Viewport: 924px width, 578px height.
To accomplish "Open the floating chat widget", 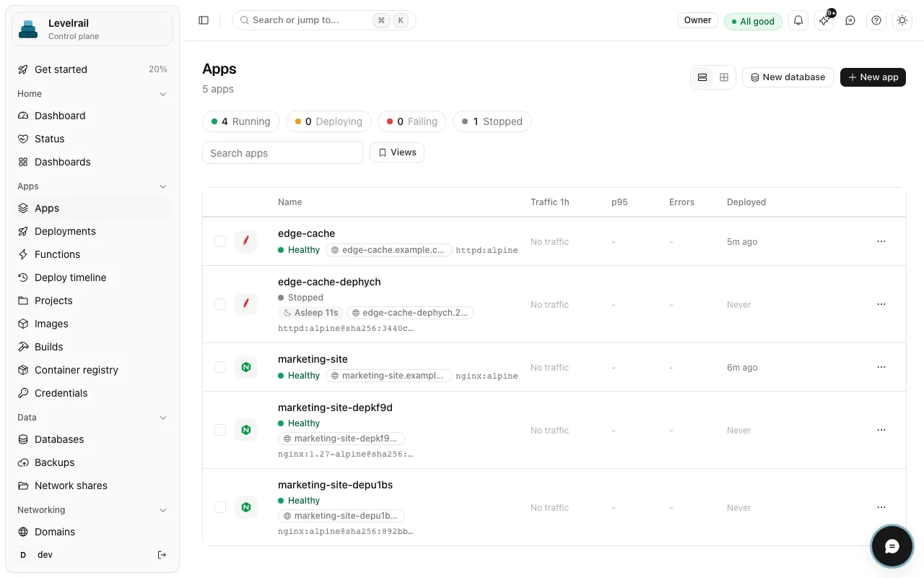I will 892,546.
